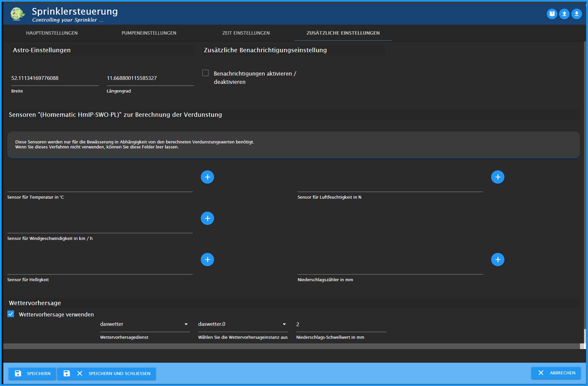Add Niederschlagszähler in mm sensor
The image size is (588, 386).
pyautogui.click(x=497, y=260)
